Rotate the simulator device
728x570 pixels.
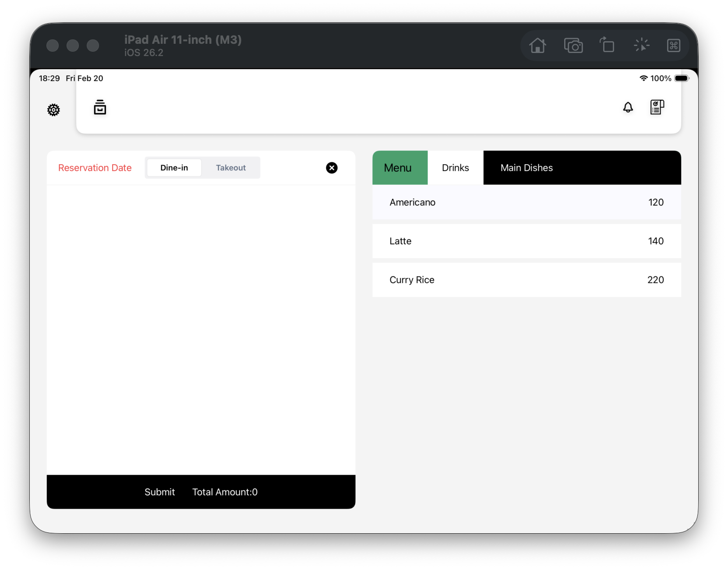tap(607, 46)
